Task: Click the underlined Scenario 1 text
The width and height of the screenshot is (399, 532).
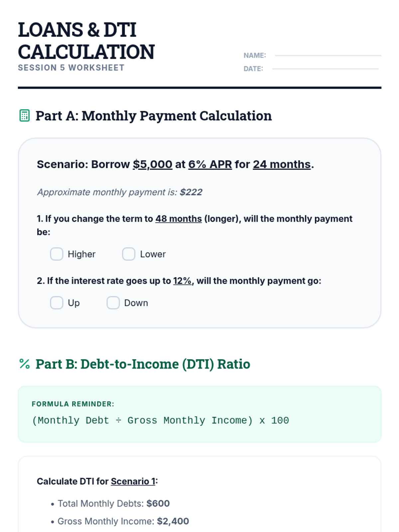Action: pyautogui.click(x=133, y=481)
